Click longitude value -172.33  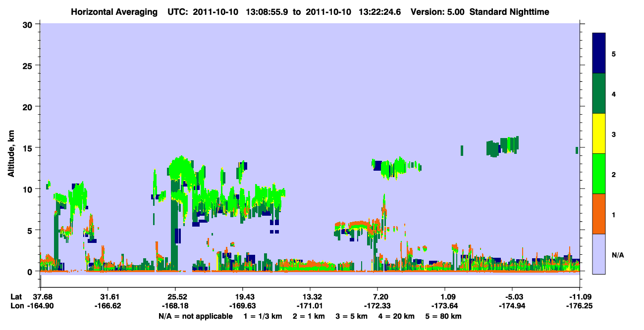(377, 306)
